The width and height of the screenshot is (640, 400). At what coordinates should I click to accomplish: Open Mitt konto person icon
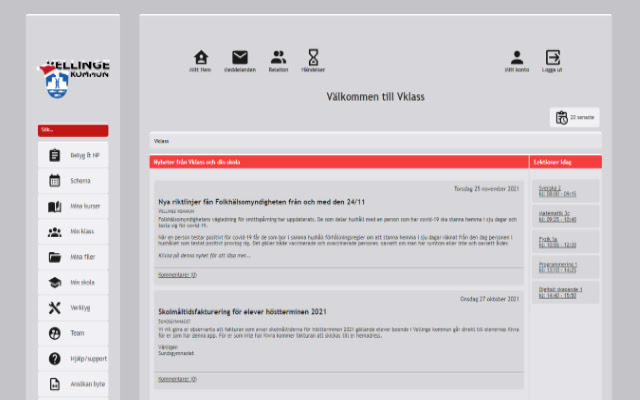[x=517, y=60]
